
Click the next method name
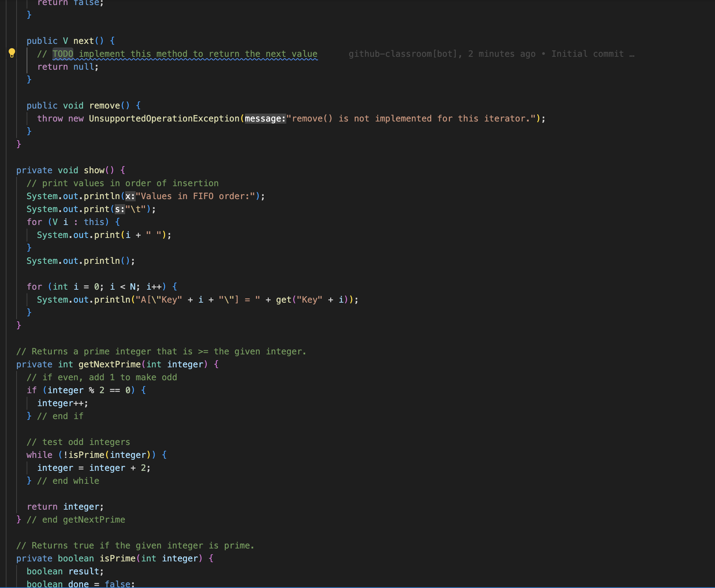point(83,41)
